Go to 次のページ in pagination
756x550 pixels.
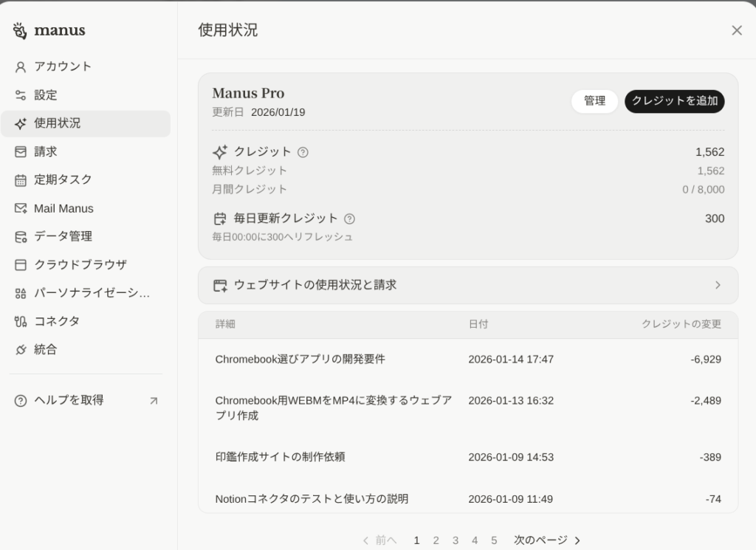click(547, 540)
